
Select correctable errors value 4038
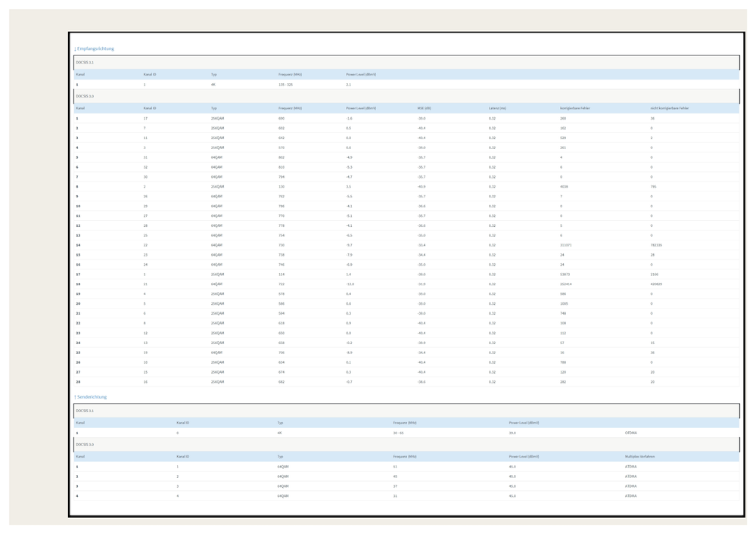click(x=564, y=187)
